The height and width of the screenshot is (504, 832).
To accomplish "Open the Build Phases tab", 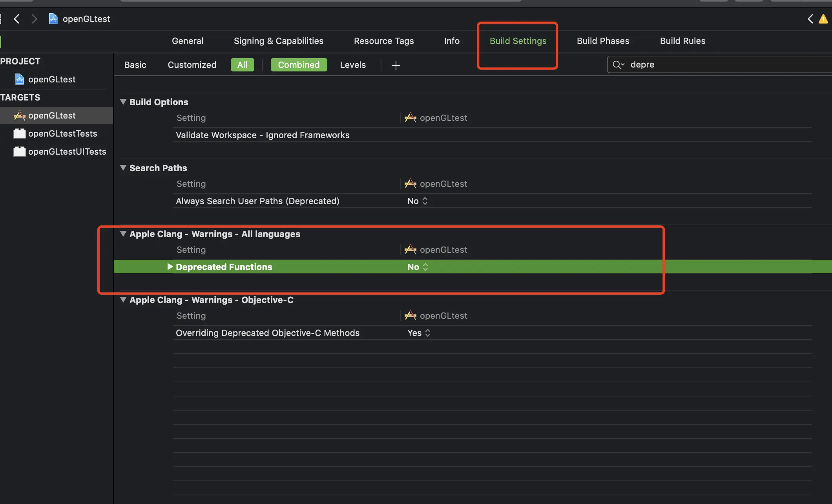I will click(x=603, y=41).
